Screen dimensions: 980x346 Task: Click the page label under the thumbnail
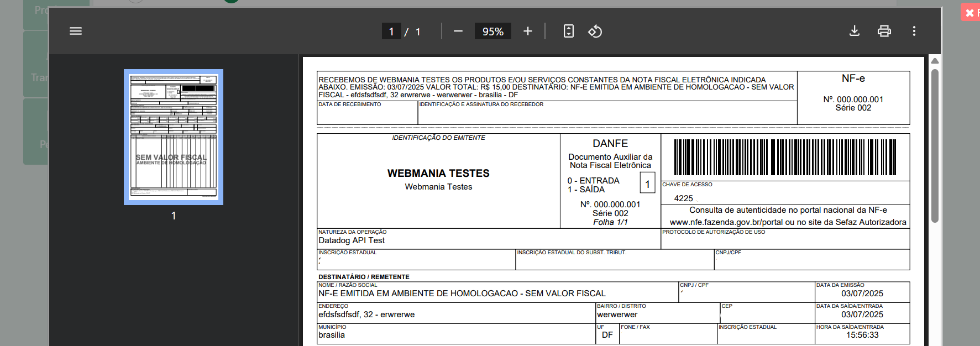pyautogui.click(x=174, y=216)
